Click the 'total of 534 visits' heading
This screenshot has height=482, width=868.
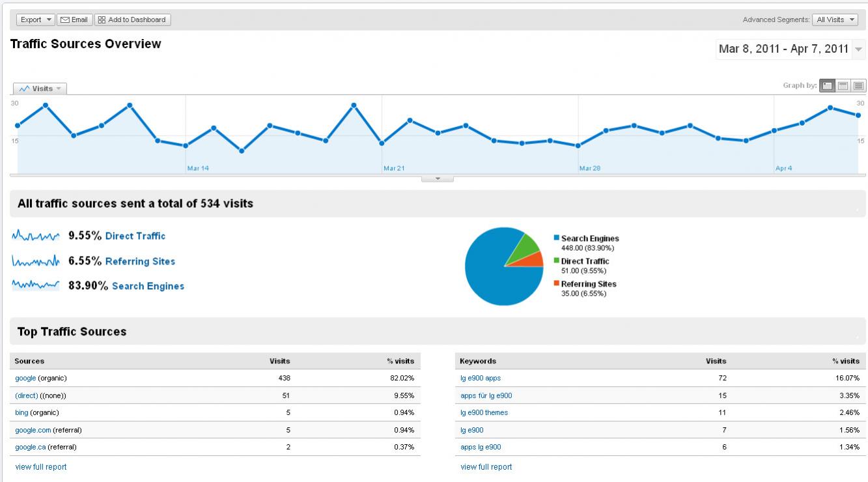click(135, 204)
